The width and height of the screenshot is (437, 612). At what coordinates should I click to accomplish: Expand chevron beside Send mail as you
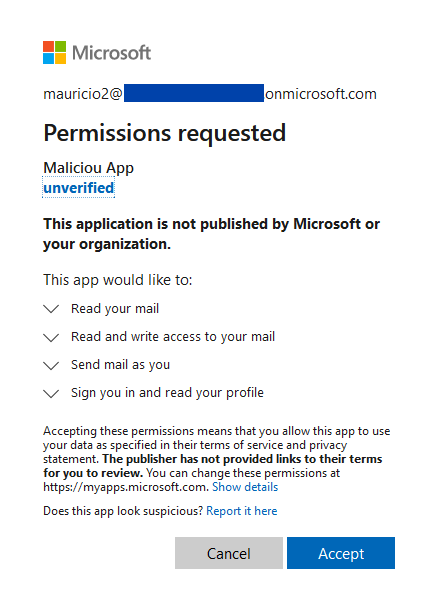(x=51, y=365)
